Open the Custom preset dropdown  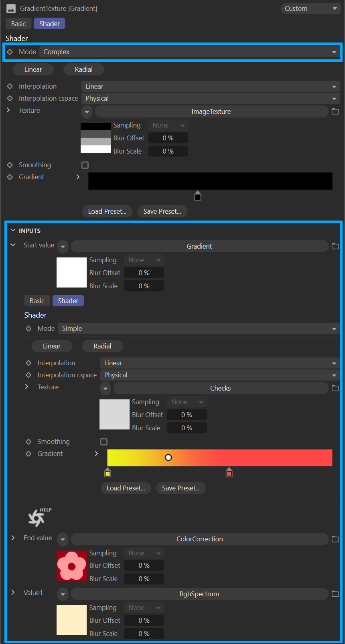(310, 8)
